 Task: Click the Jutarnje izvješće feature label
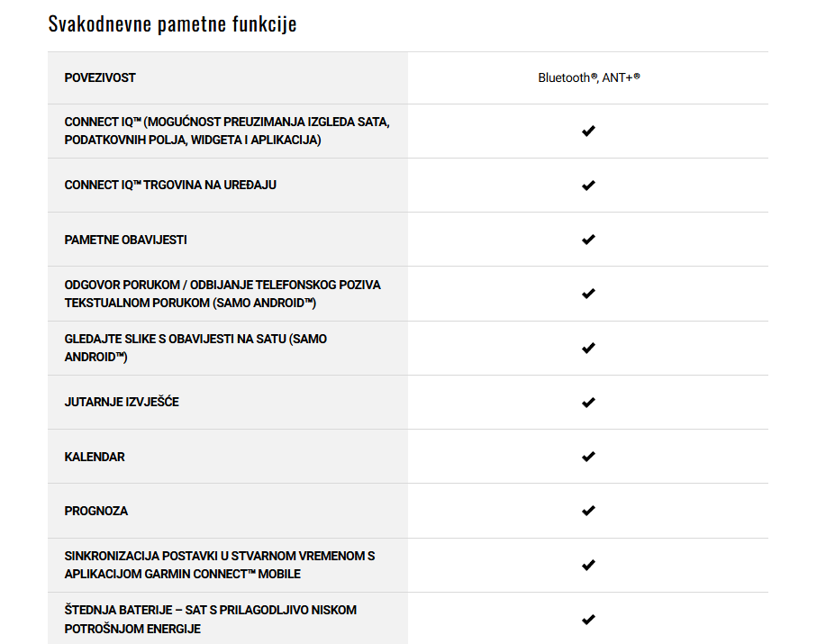[122, 402]
